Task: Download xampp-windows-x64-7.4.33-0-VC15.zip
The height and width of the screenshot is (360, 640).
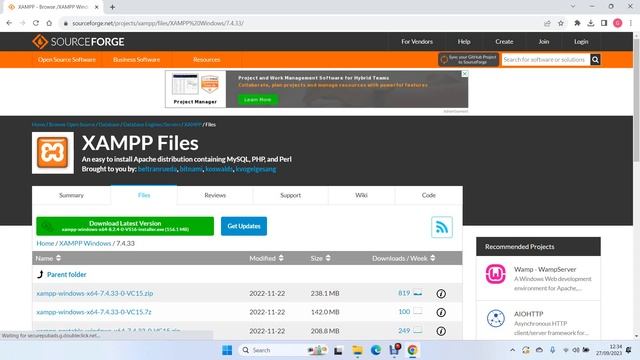Action: coord(95,293)
